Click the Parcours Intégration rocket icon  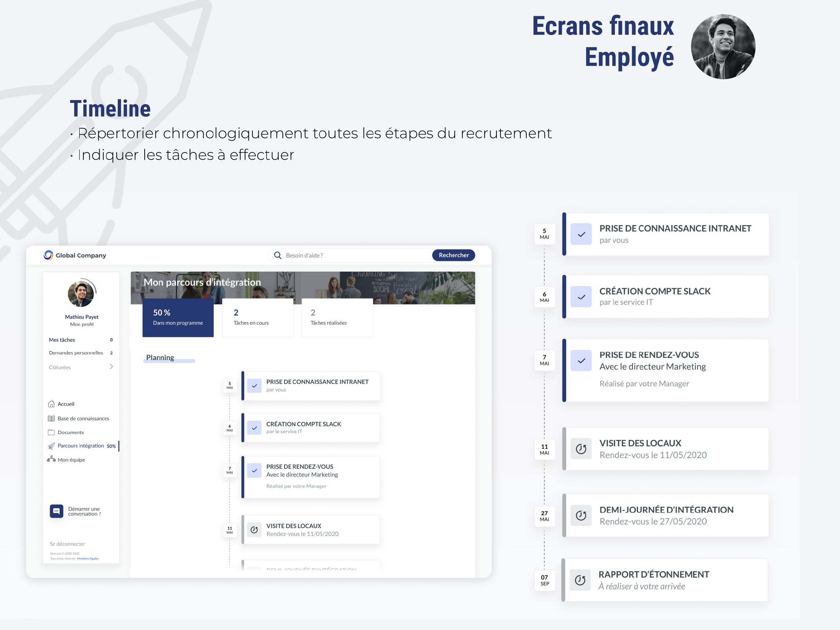coord(51,446)
